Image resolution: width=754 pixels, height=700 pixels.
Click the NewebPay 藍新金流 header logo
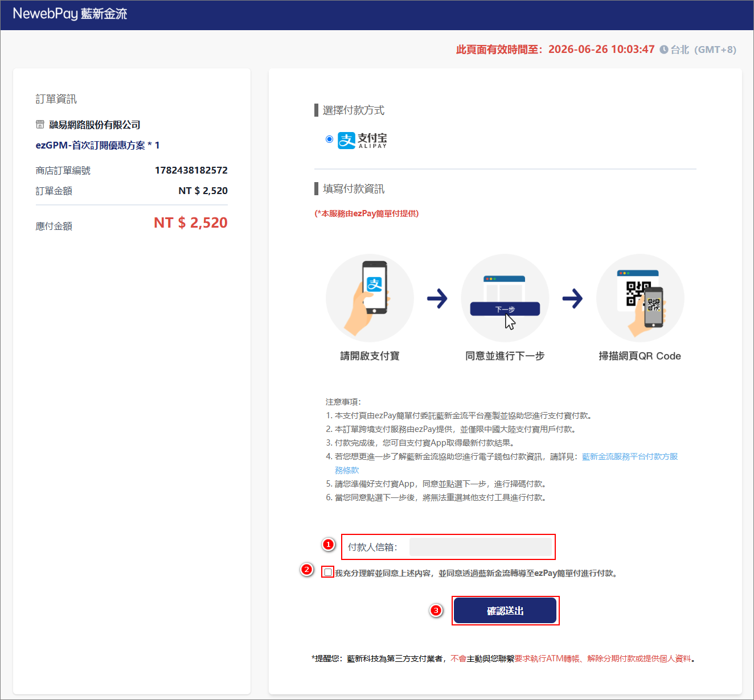[x=70, y=14]
